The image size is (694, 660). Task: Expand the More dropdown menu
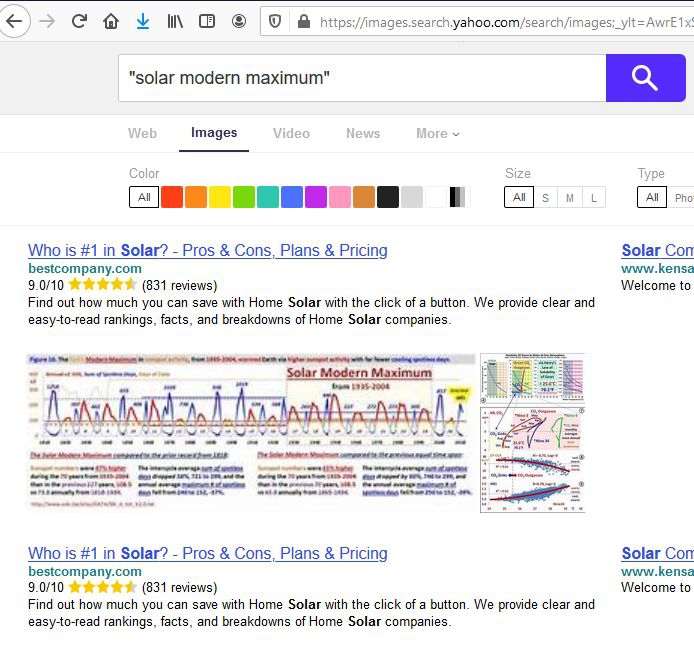point(438,133)
